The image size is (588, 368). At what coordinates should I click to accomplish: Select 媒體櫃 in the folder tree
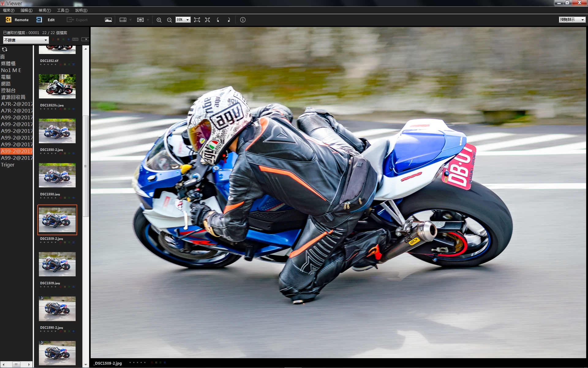pos(8,63)
